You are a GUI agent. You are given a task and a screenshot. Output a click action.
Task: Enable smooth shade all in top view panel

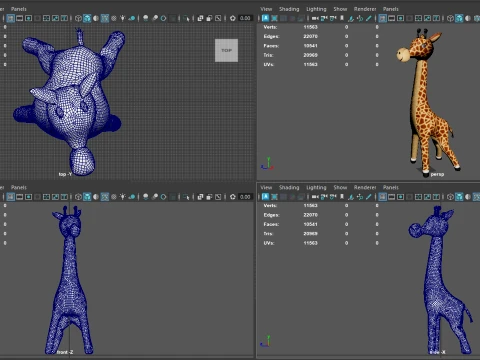point(87,18)
